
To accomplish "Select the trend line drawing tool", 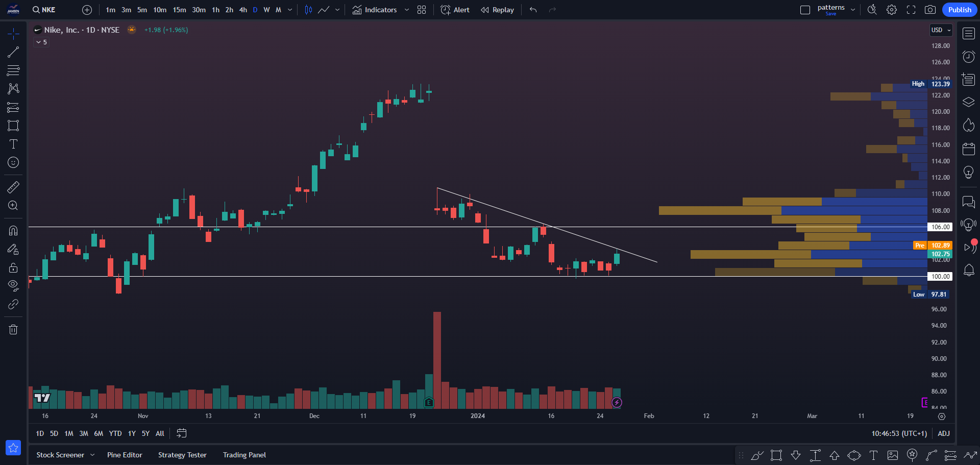I will click(x=13, y=52).
